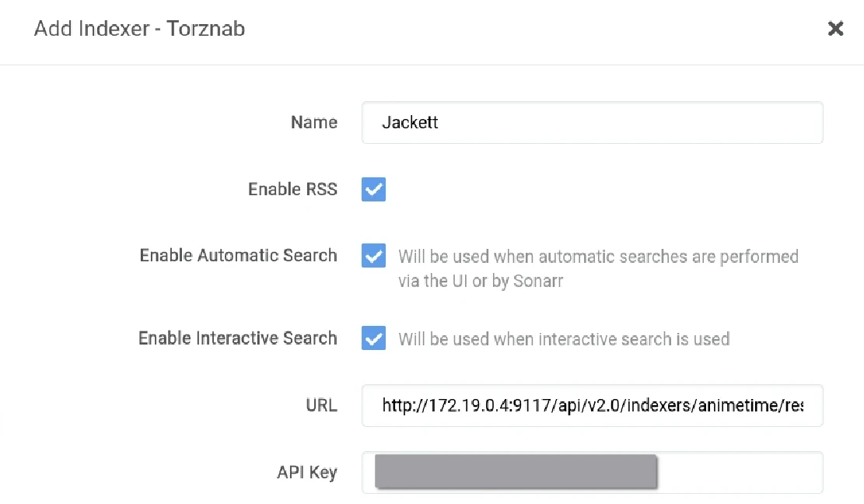Viewport: 864px width, 504px height.
Task: Click the 'API Key' field label
Action: [x=306, y=472]
